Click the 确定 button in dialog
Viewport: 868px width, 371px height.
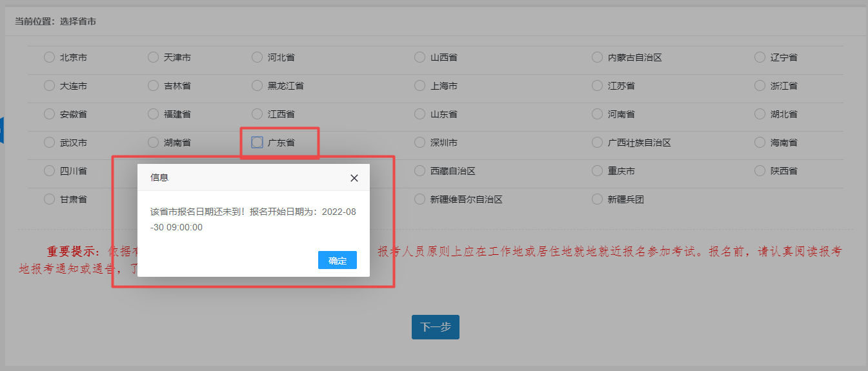[337, 261]
